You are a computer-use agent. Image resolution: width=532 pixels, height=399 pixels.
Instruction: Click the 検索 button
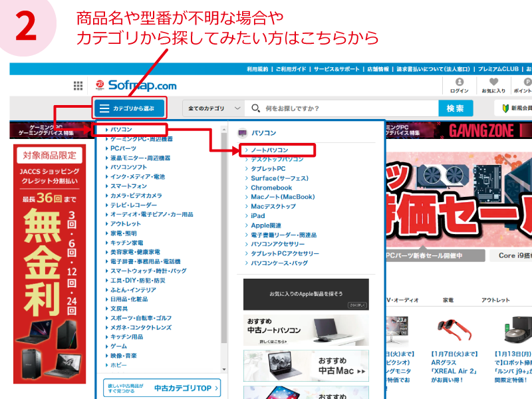pyautogui.click(x=456, y=108)
